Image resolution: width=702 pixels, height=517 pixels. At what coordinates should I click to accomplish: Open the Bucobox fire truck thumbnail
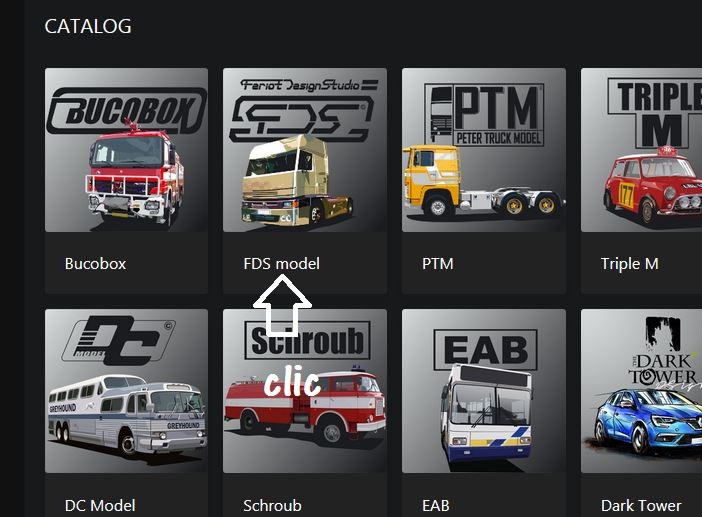(x=126, y=150)
